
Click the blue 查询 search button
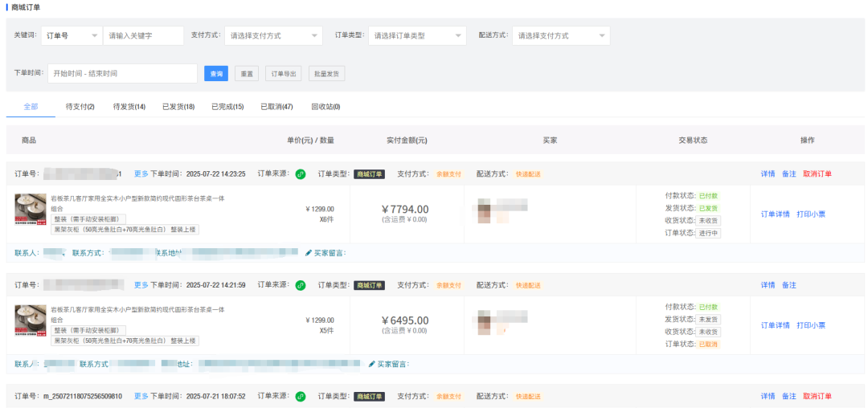click(x=215, y=74)
